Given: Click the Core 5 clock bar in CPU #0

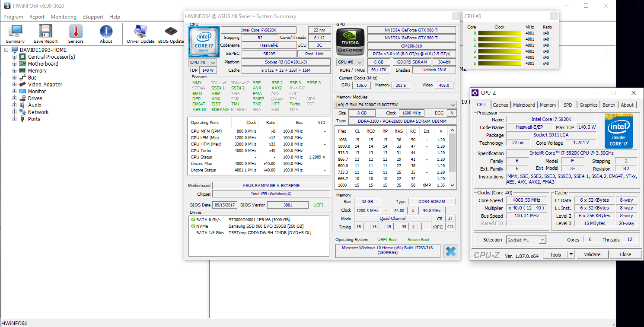Looking at the screenshot, I should click(499, 63).
